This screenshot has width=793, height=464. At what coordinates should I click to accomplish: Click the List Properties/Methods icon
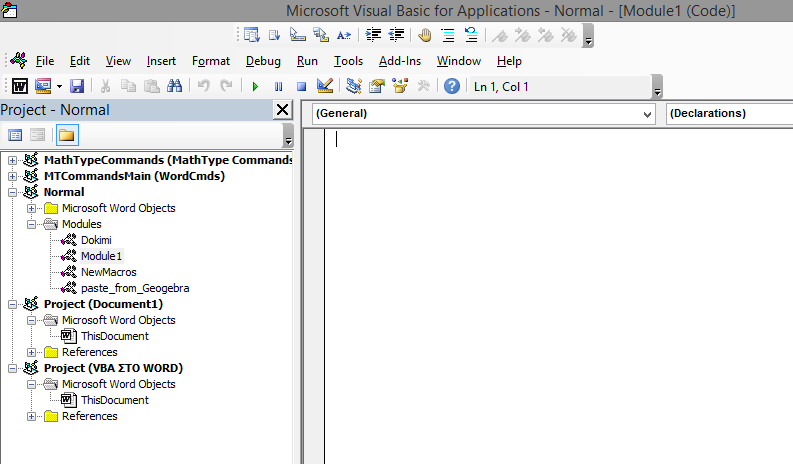[x=251, y=35]
